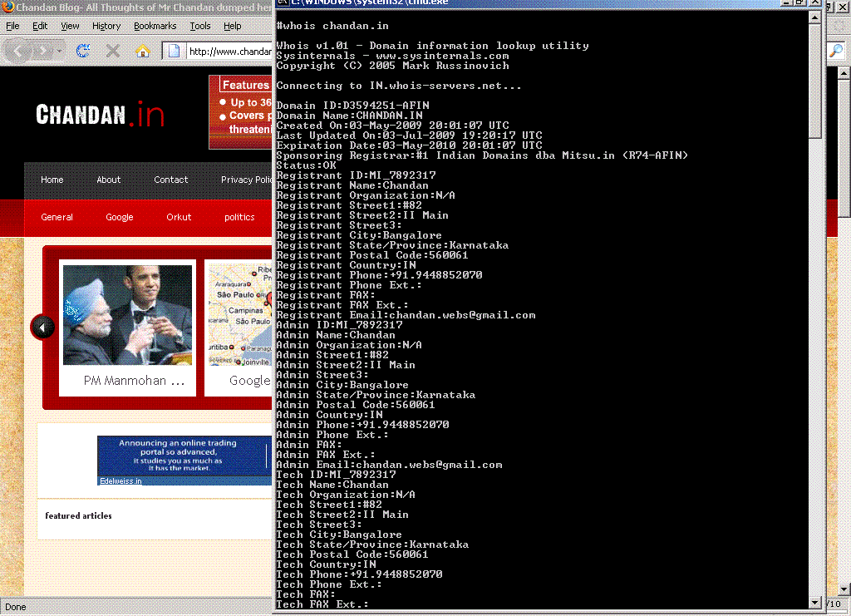The width and height of the screenshot is (851, 616).
Task: Open the Help menu
Action: click(x=233, y=26)
